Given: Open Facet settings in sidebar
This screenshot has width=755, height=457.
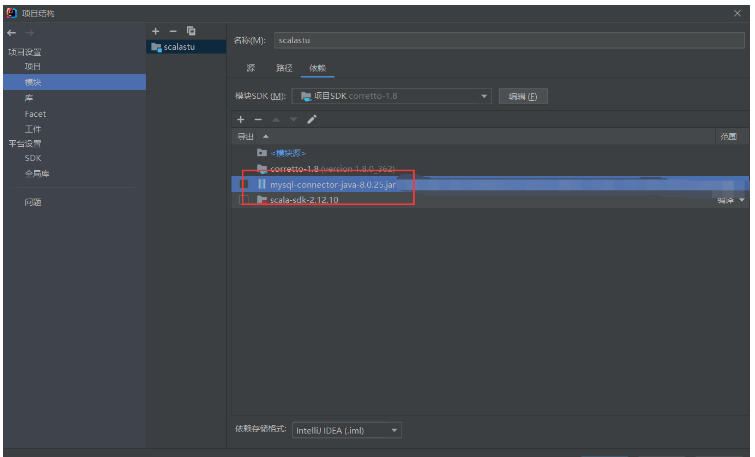Looking at the screenshot, I should pyautogui.click(x=35, y=114).
